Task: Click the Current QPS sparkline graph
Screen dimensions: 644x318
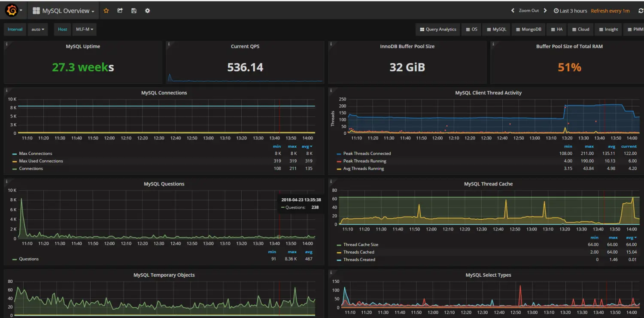Action: click(x=245, y=78)
